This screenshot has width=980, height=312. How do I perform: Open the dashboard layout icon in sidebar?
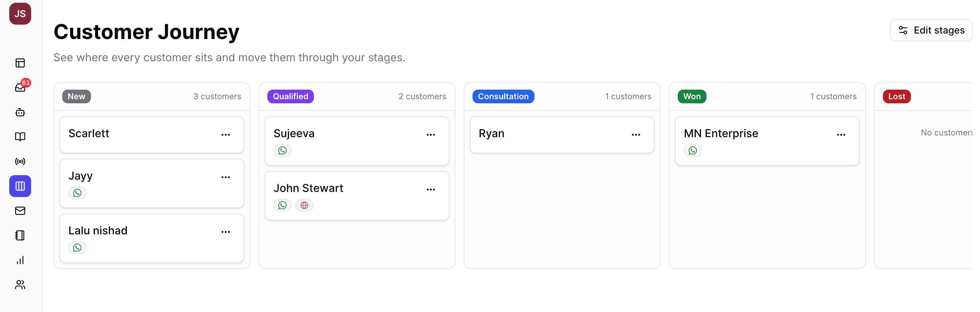[20, 63]
